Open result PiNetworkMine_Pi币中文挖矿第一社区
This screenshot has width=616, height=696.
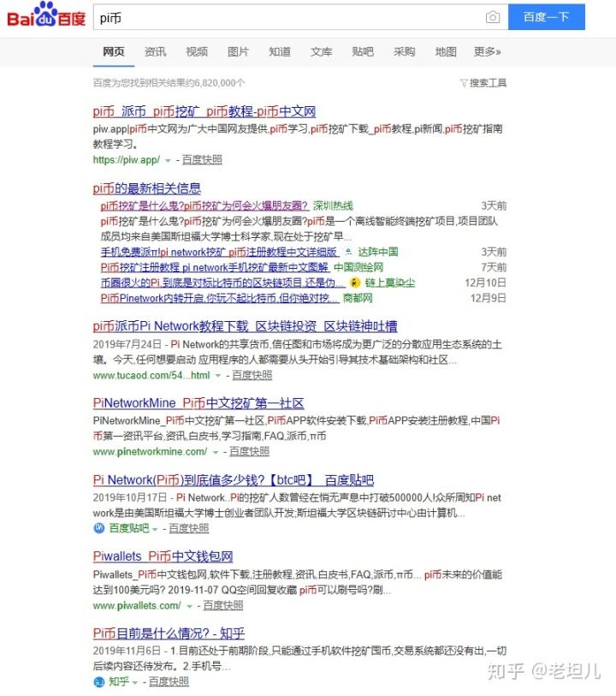198,403
